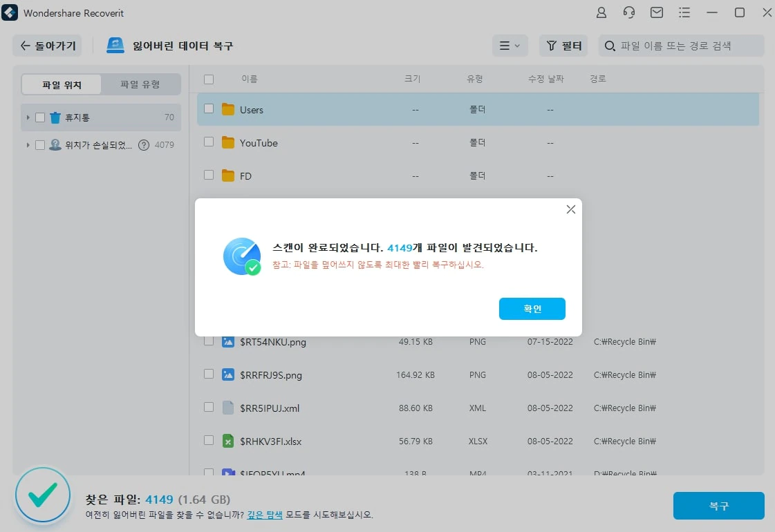Select the $RR5IPUJ.xml file name
775x532 pixels.
point(270,408)
